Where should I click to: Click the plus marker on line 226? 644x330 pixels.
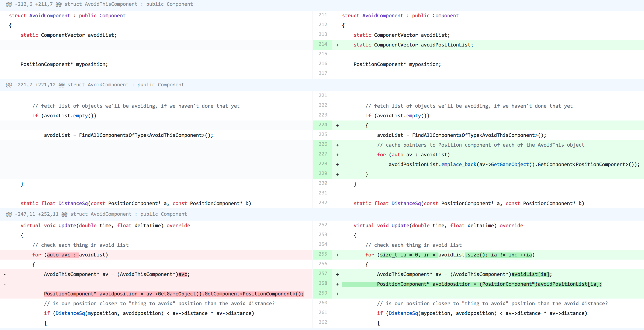pos(338,145)
